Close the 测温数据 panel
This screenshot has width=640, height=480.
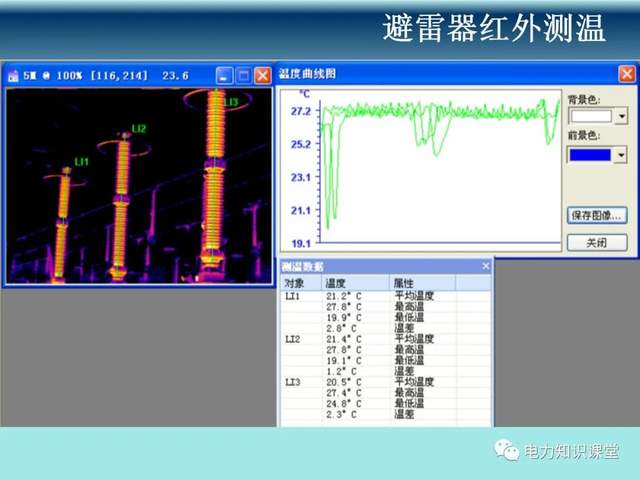[x=486, y=266]
